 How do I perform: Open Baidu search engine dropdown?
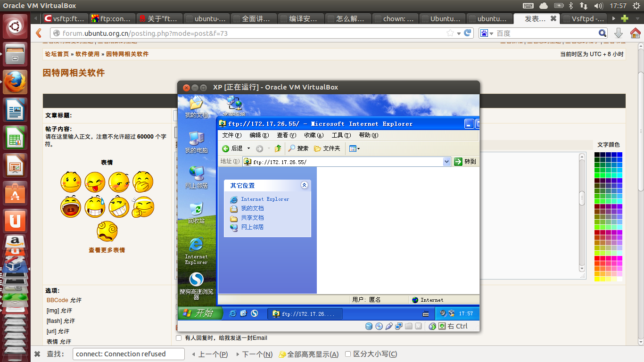pos(487,33)
